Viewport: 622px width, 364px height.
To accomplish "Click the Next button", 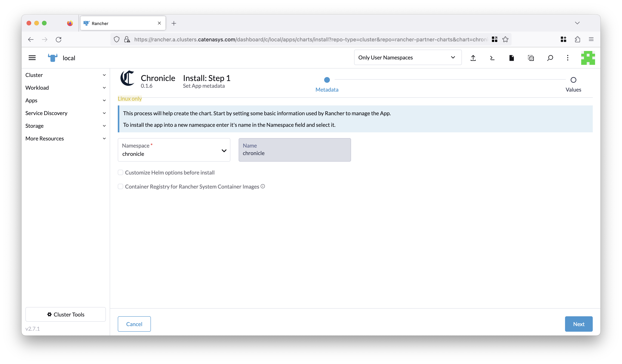I will (579, 324).
